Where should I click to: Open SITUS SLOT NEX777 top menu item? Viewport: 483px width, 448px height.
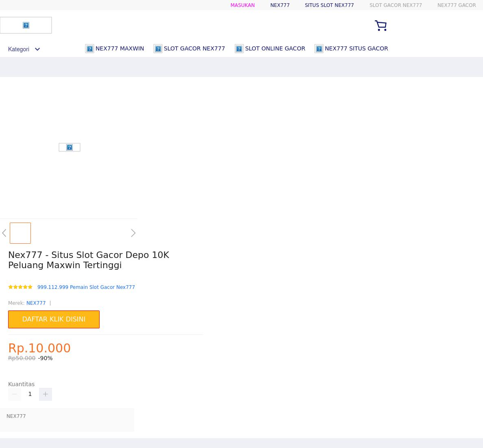pos(329,5)
